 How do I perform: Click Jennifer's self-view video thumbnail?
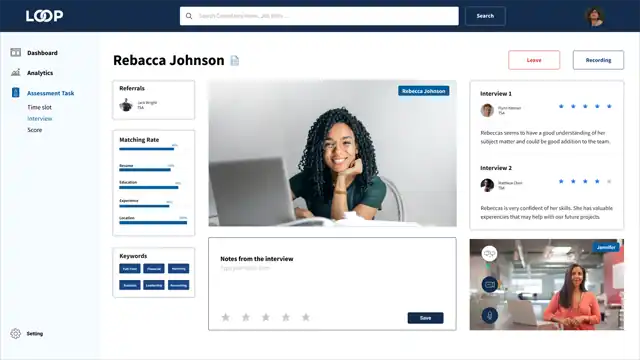pos(547,284)
